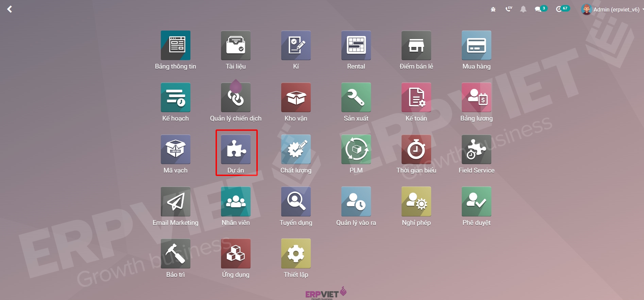
Task: Launch the Kí signature app
Action: (296, 46)
